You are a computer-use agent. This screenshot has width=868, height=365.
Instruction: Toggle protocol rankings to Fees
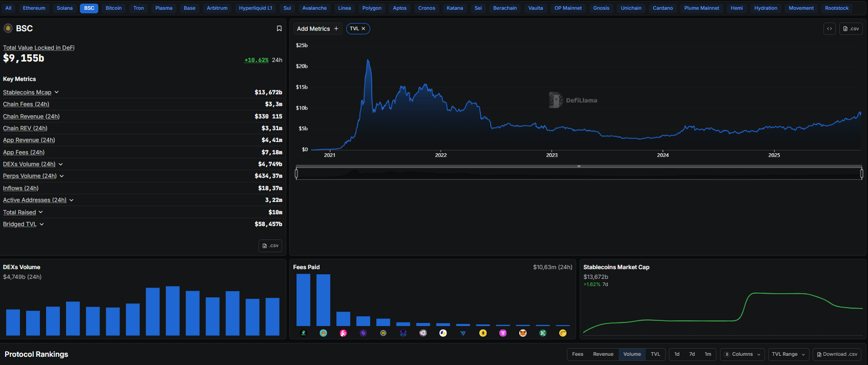578,354
